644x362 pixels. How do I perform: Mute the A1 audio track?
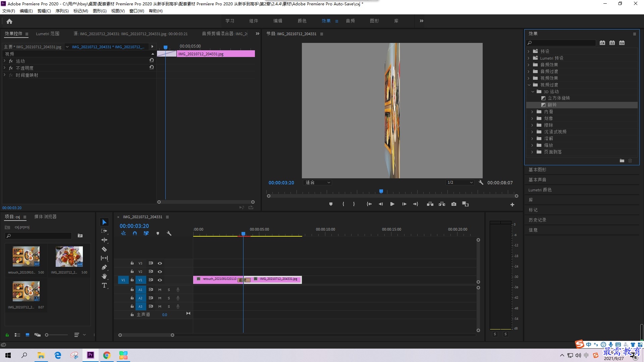pyautogui.click(x=160, y=290)
